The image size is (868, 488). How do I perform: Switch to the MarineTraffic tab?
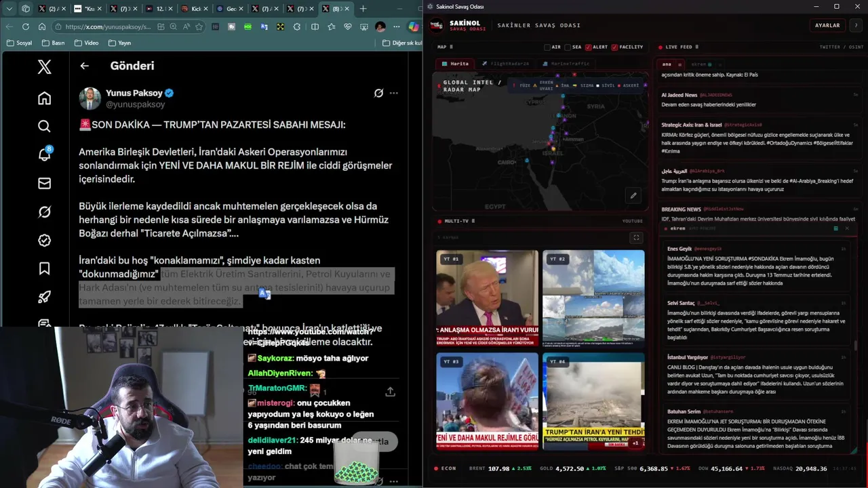pos(566,64)
